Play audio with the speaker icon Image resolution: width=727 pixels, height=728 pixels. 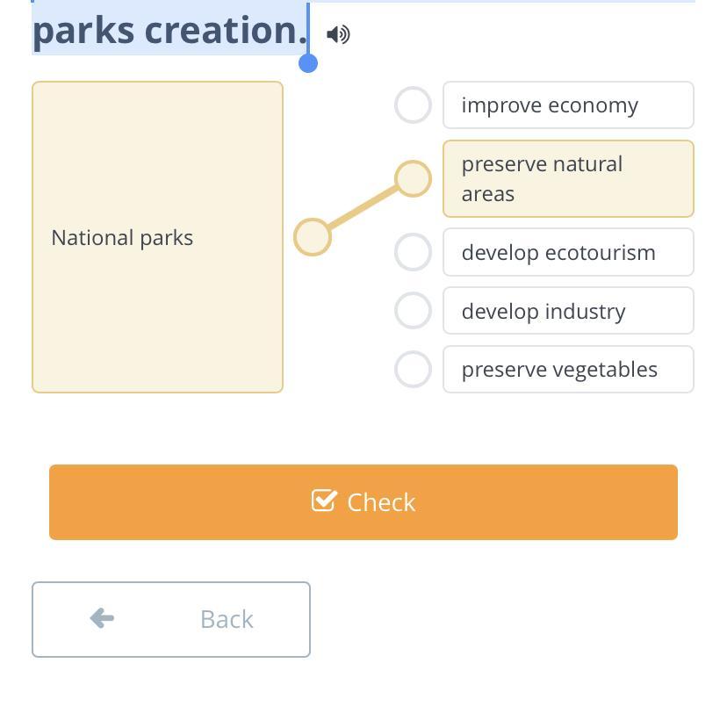tap(338, 34)
